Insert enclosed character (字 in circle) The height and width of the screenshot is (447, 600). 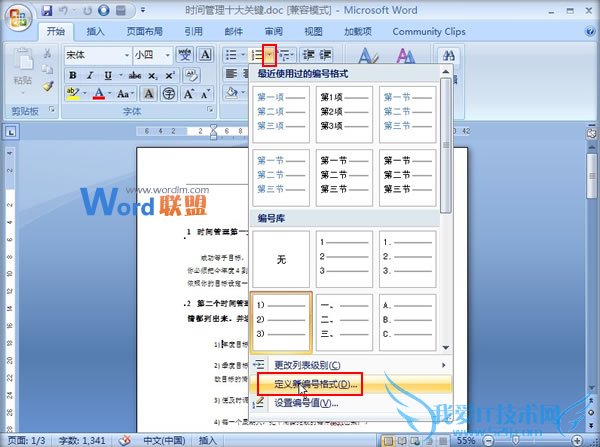pos(169,93)
